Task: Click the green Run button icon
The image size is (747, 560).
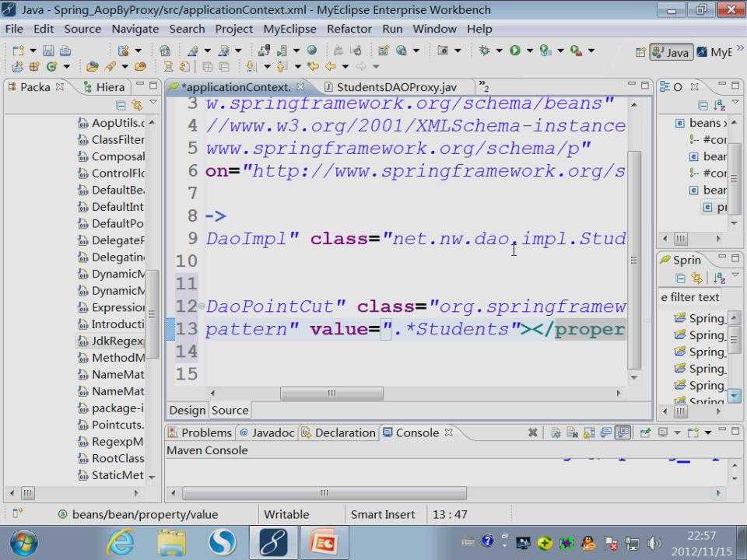Action: tap(515, 51)
